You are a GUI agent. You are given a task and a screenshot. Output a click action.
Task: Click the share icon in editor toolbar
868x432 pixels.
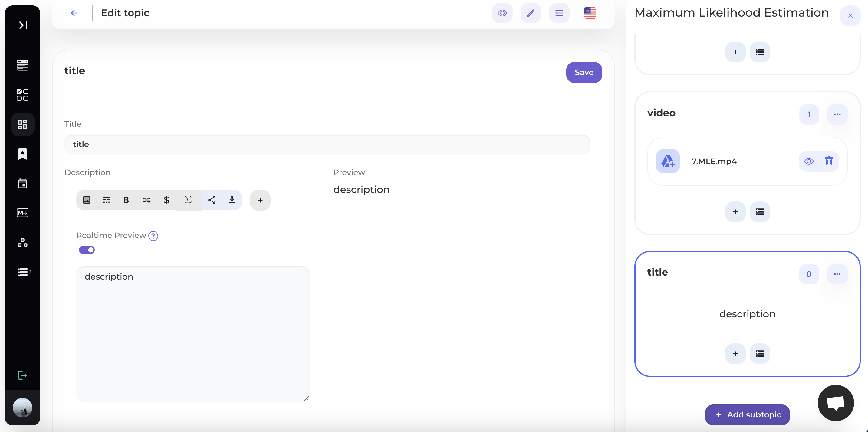(212, 200)
